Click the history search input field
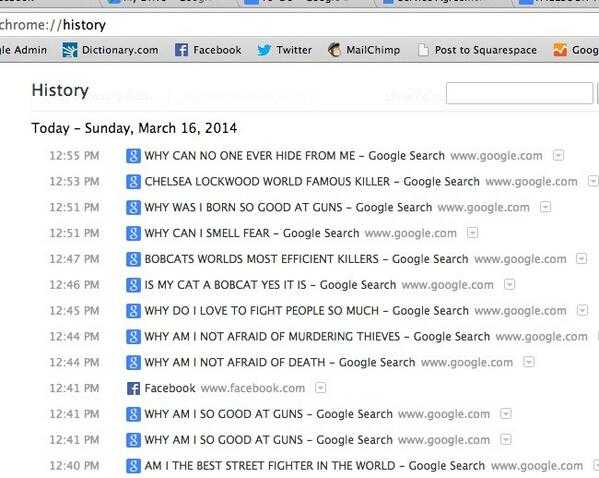Image resolution: width=599 pixels, height=478 pixels. [520, 93]
